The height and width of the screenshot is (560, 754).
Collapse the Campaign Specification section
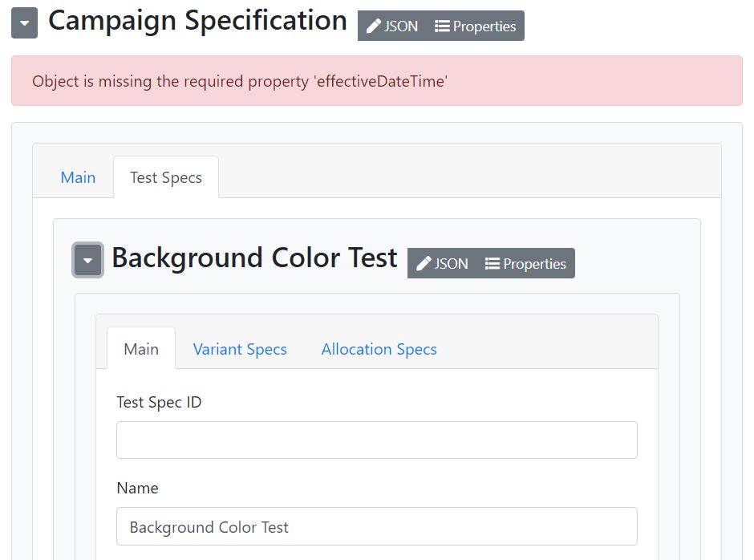24,24
